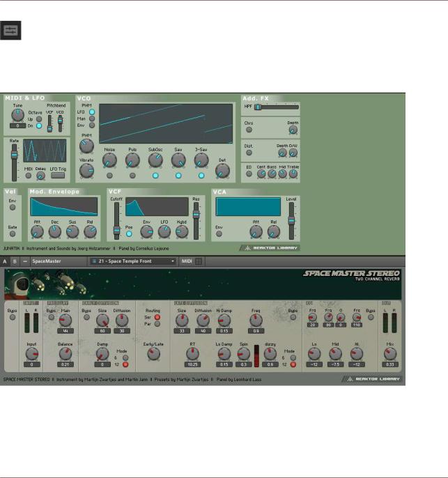448x478 pixels.
Task: Click the 3-Saw level knob
Action: tap(201, 160)
